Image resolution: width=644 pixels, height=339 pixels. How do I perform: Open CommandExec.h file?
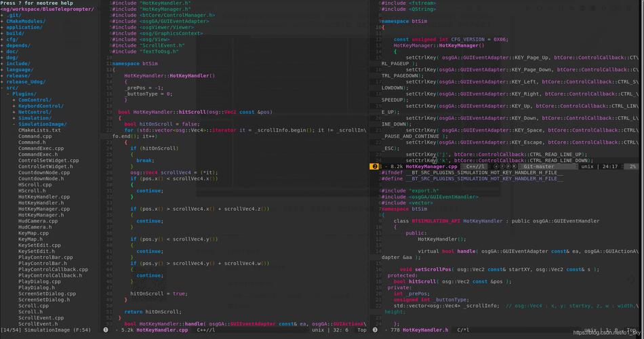[x=38, y=154]
